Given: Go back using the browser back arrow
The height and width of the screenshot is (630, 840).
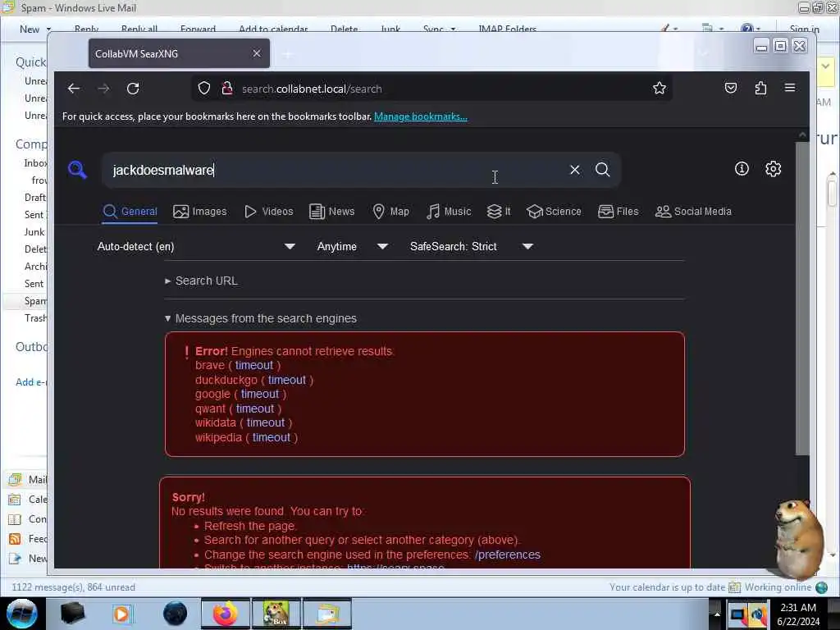Looking at the screenshot, I should click(x=74, y=89).
